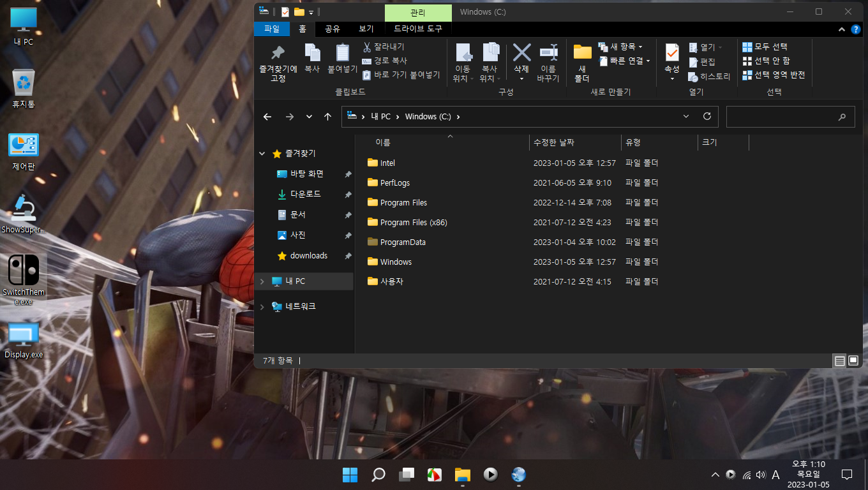This screenshot has width=868, height=490.
Task: Click the 붙여넣기 paste icon
Action: [x=343, y=53]
